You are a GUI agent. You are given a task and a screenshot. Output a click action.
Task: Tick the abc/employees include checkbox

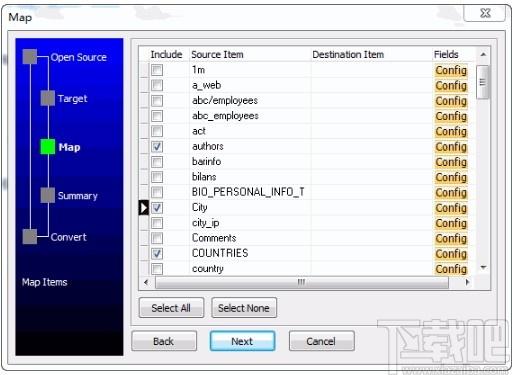point(157,101)
